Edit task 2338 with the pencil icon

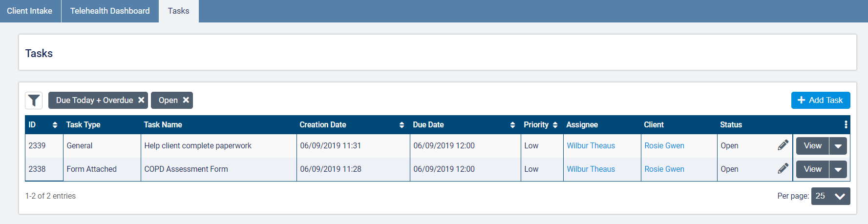tap(783, 169)
